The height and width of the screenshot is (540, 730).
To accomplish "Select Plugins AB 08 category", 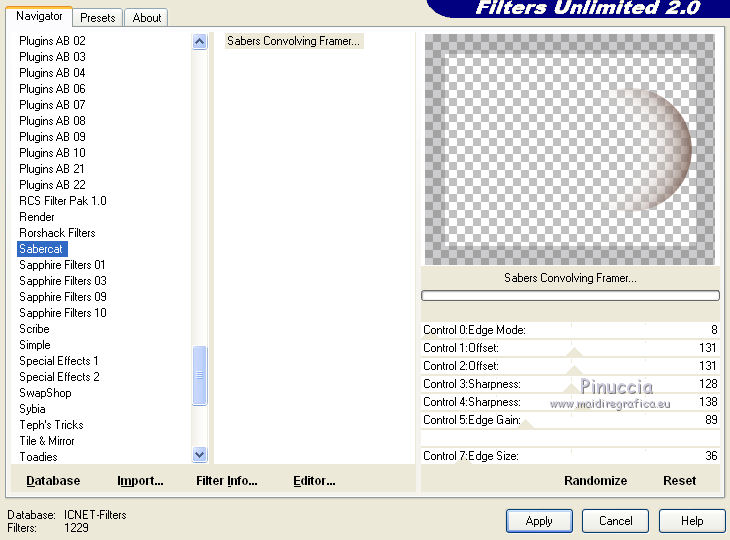I will coord(52,121).
